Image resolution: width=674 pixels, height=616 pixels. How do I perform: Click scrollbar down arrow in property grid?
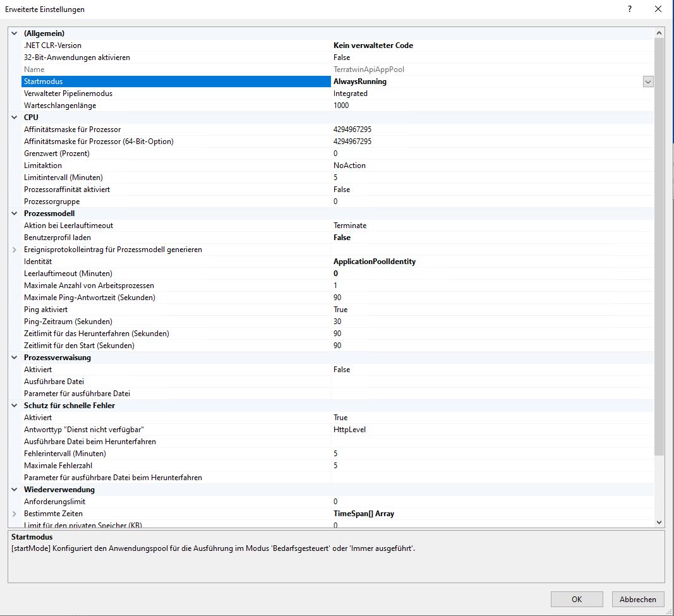pyautogui.click(x=659, y=522)
